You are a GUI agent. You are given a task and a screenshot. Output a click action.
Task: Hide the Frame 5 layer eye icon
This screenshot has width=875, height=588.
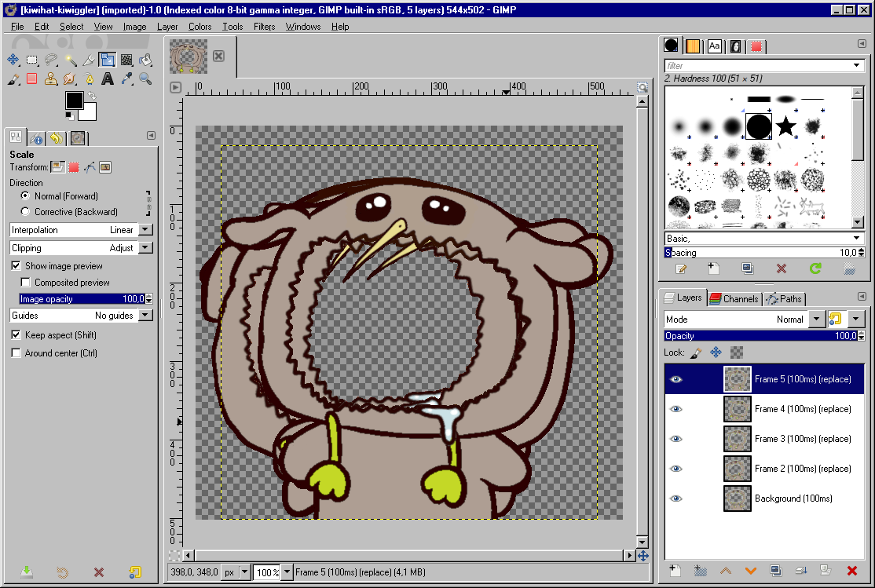click(x=675, y=379)
